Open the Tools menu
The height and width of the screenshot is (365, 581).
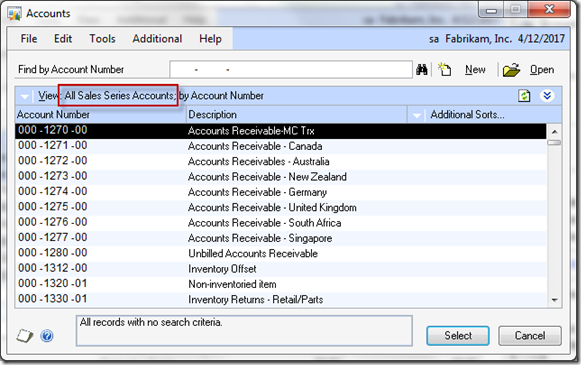pos(102,39)
